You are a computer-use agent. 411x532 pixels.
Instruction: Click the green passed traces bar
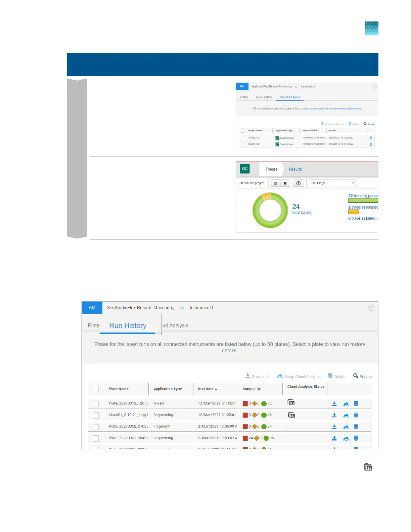363,201
